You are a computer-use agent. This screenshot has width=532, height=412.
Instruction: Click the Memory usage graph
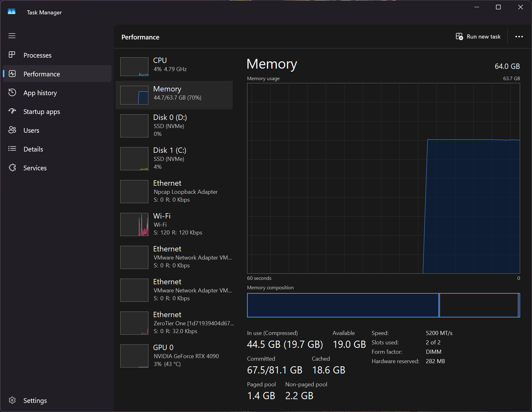click(383, 178)
